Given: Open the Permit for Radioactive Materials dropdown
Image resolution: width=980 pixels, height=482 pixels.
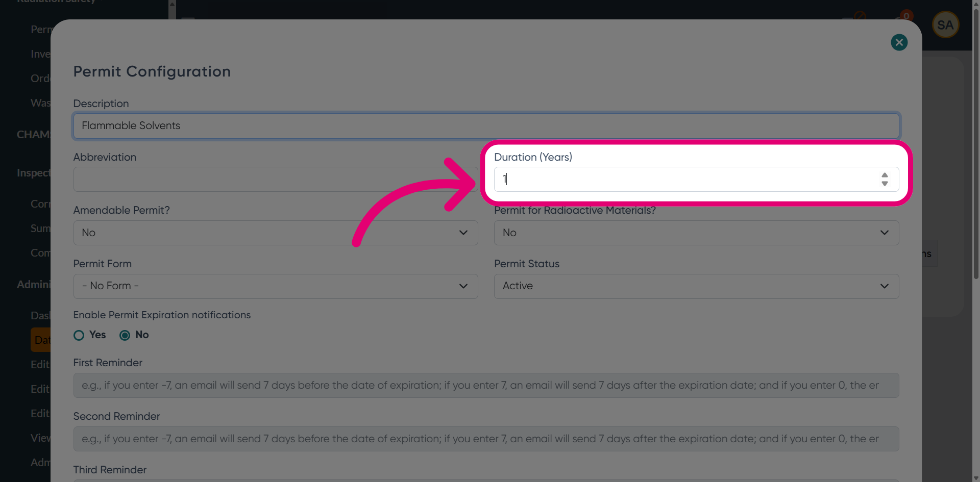Looking at the screenshot, I should pyautogui.click(x=696, y=233).
